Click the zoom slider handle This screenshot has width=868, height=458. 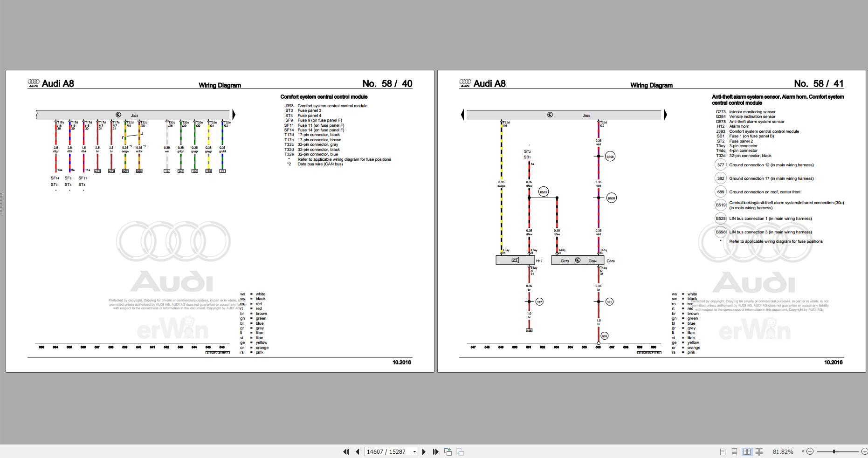pyautogui.click(x=834, y=451)
